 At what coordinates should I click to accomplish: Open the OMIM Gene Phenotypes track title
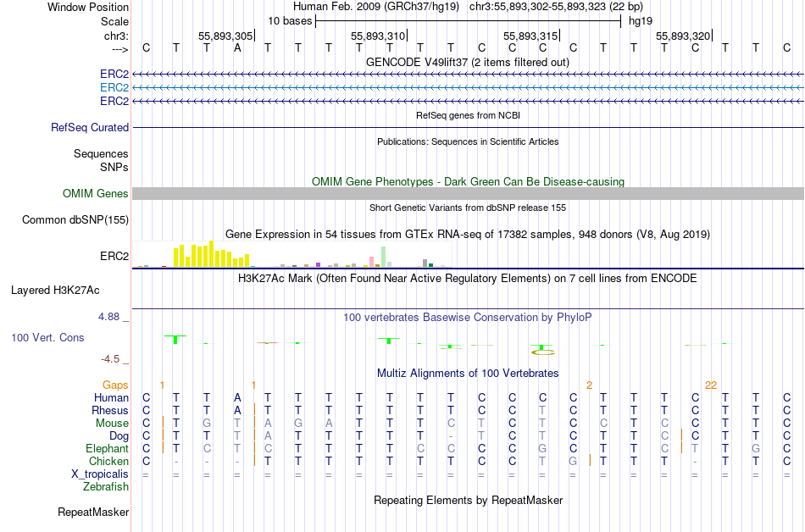pos(468,181)
